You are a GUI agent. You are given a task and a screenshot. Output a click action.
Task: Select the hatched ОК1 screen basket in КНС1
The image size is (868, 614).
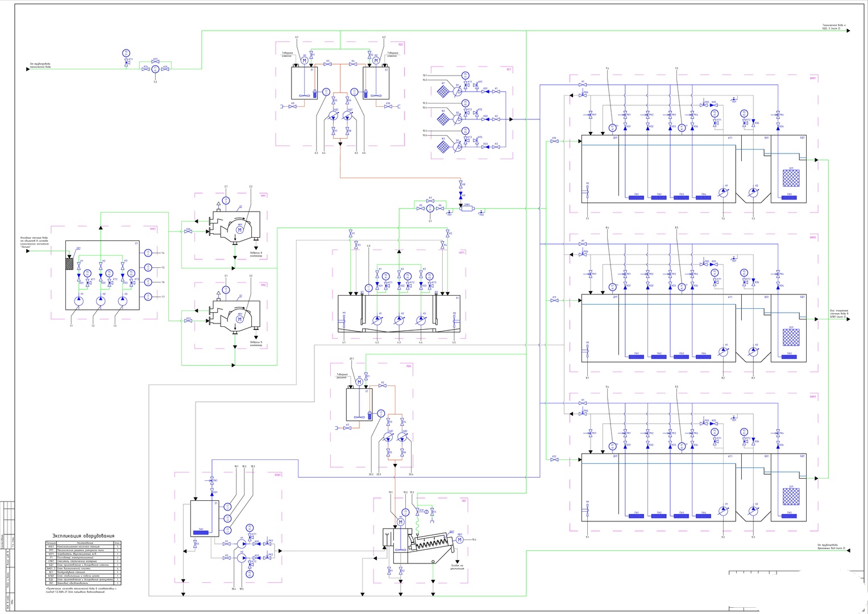coord(70,263)
